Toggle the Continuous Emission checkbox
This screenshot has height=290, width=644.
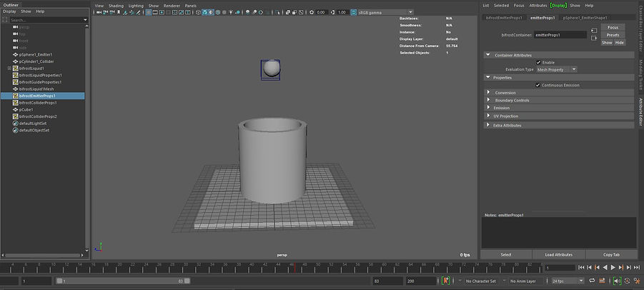pyautogui.click(x=538, y=85)
